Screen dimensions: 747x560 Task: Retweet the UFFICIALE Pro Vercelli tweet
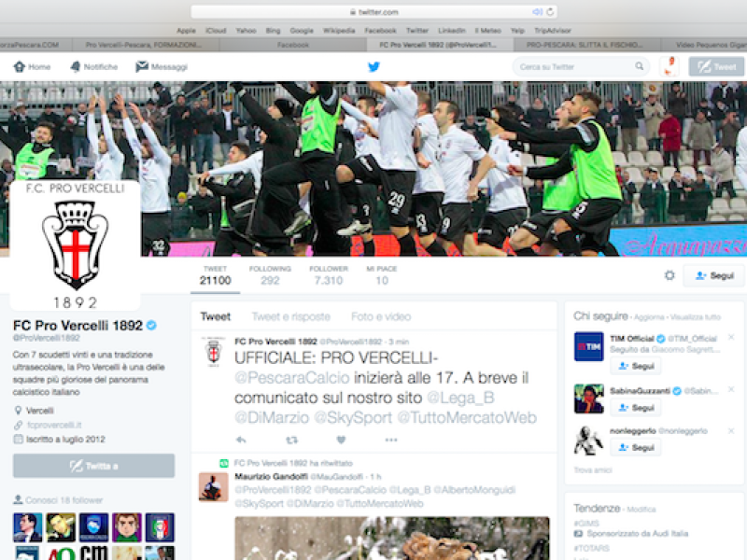click(291, 440)
